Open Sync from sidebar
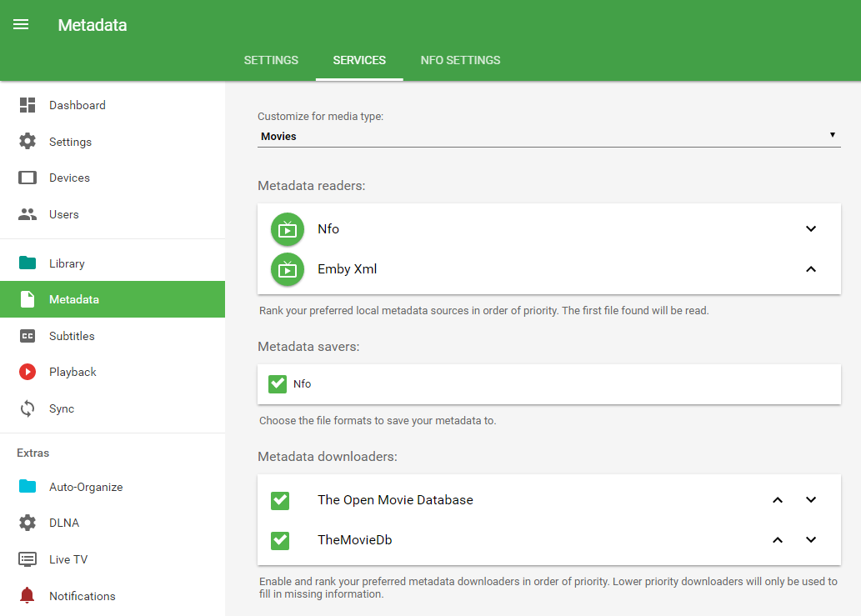Viewport: 861px width, 616px height. [62, 409]
